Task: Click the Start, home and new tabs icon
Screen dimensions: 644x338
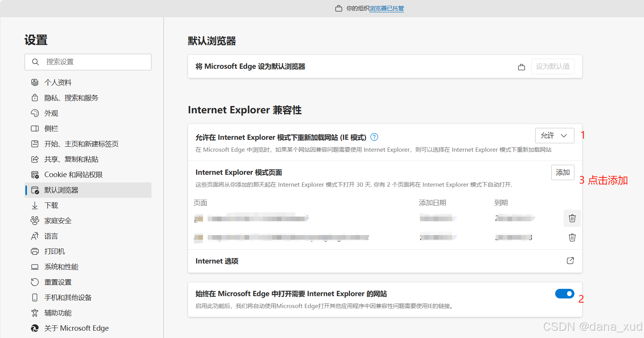Action: [35, 144]
